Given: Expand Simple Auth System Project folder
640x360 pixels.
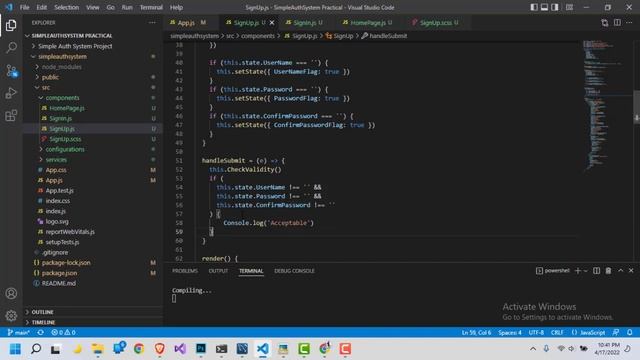Looking at the screenshot, I should click(x=34, y=47).
